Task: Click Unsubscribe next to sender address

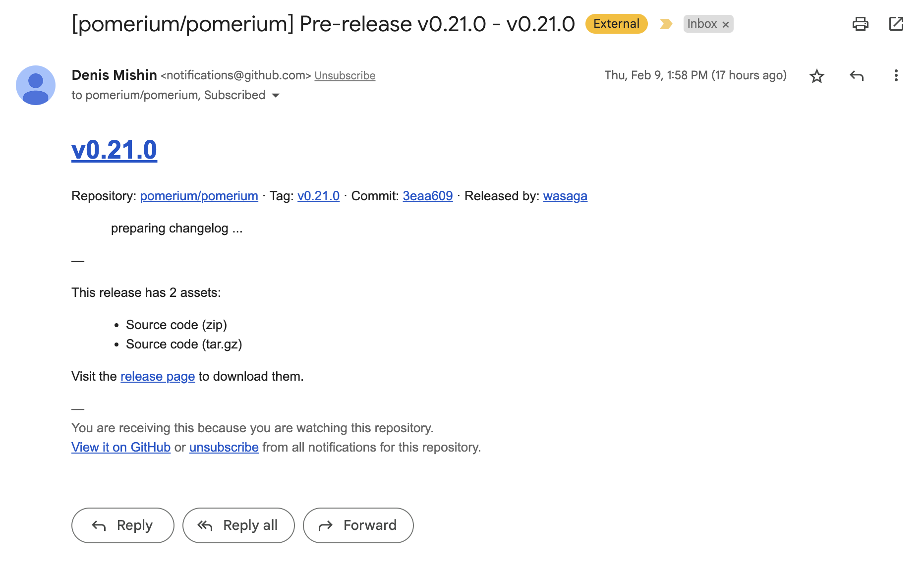Action: point(345,75)
